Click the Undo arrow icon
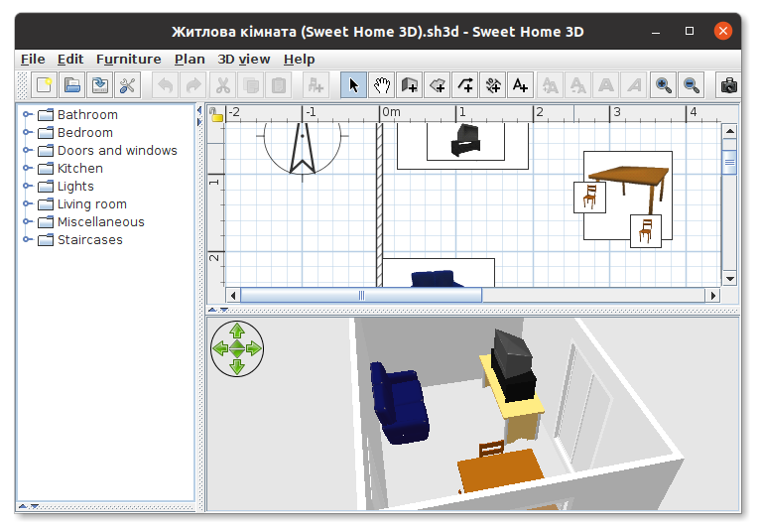The height and width of the screenshot is (532, 760). tap(166, 85)
